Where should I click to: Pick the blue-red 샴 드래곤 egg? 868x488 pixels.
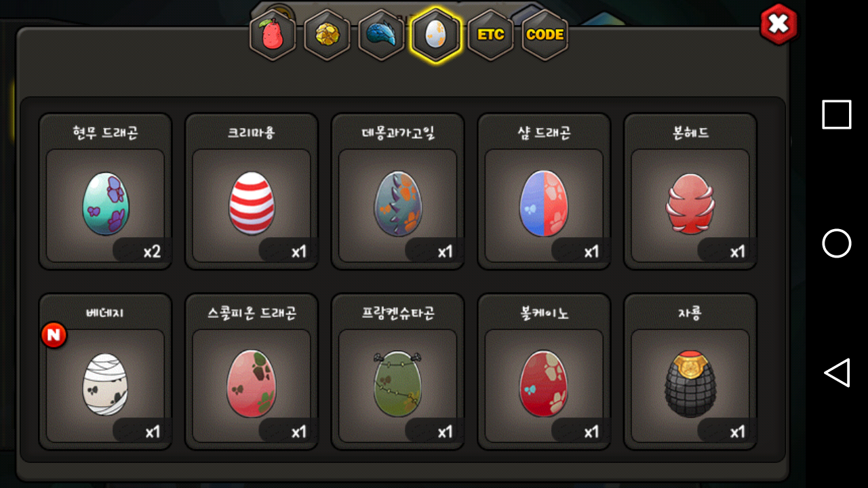pyautogui.click(x=545, y=192)
